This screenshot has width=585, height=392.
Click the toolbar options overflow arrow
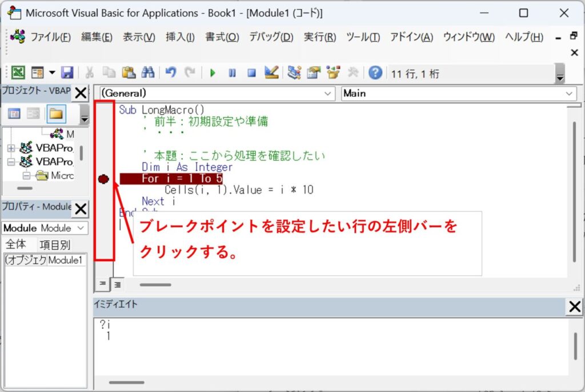560,73
